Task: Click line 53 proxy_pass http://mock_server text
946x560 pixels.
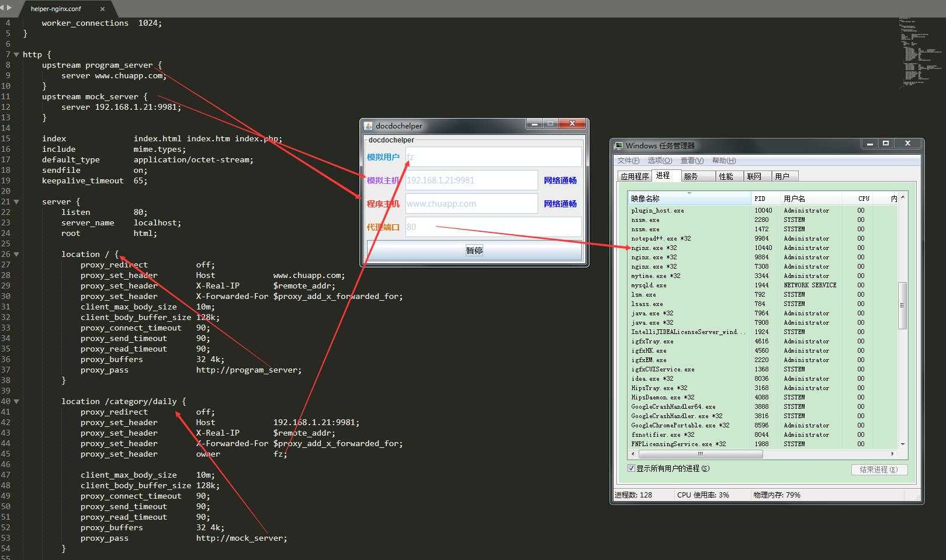Action: tap(184, 538)
